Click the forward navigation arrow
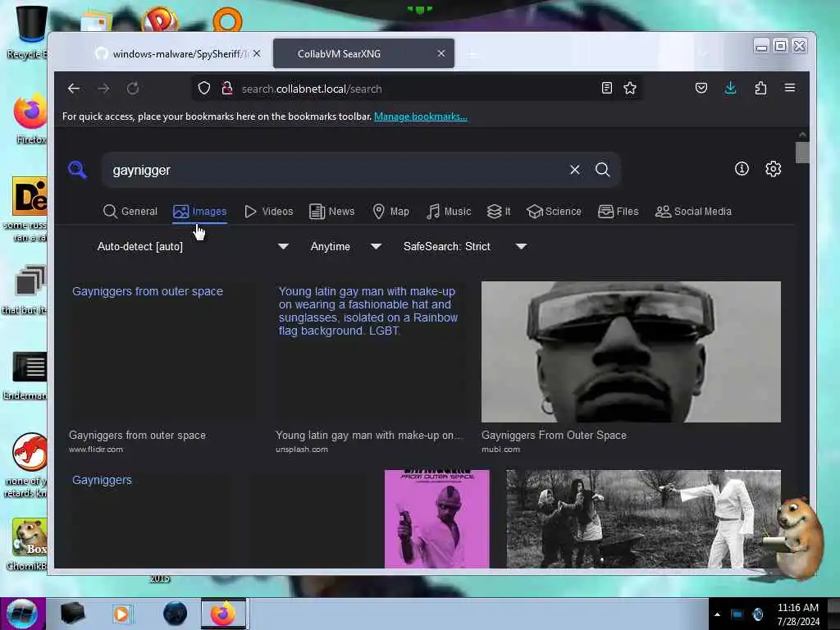 point(103,89)
